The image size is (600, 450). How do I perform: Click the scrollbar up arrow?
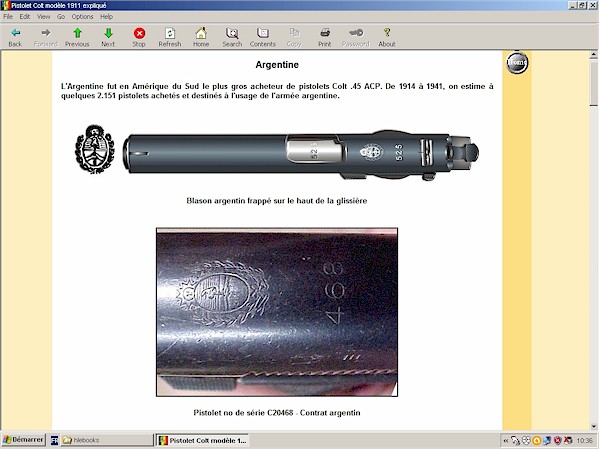coord(593,55)
